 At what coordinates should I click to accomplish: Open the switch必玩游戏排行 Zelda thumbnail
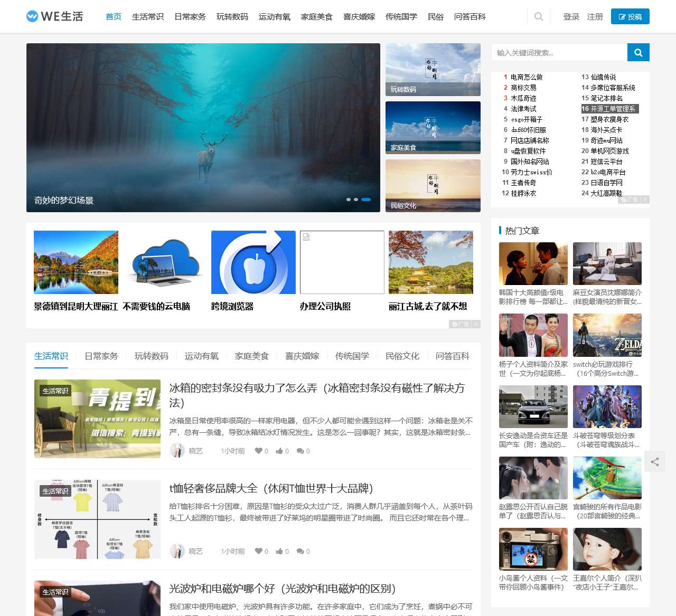click(x=607, y=335)
